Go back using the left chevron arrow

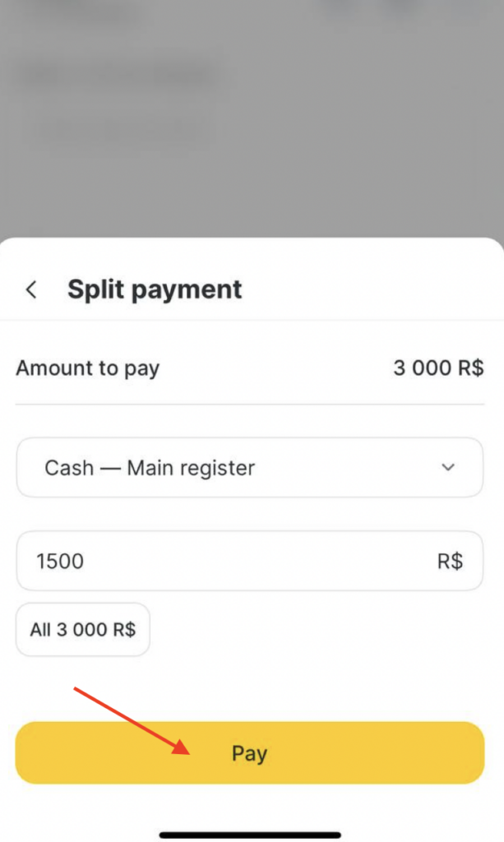(31, 289)
